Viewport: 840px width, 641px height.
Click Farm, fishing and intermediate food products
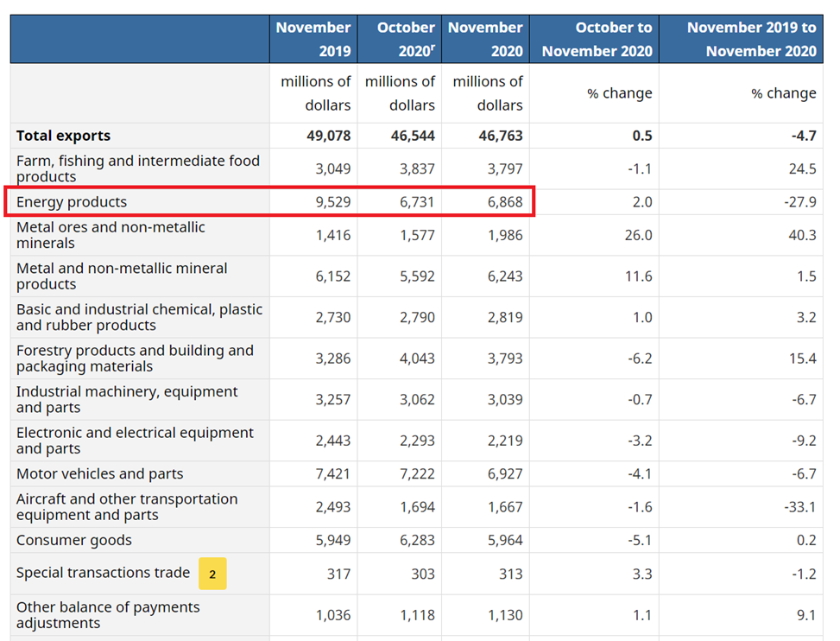pos(138,168)
